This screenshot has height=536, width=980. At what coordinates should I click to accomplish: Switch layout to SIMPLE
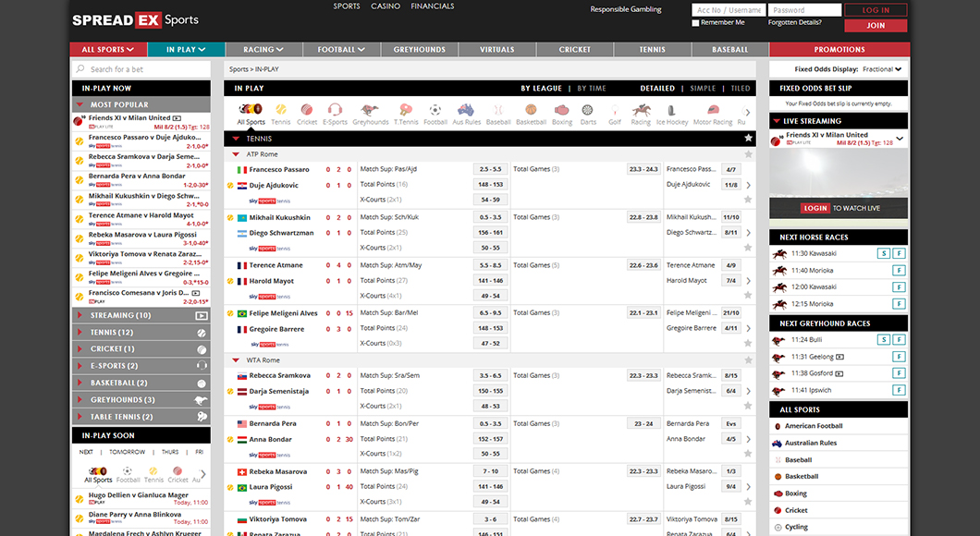(703, 89)
